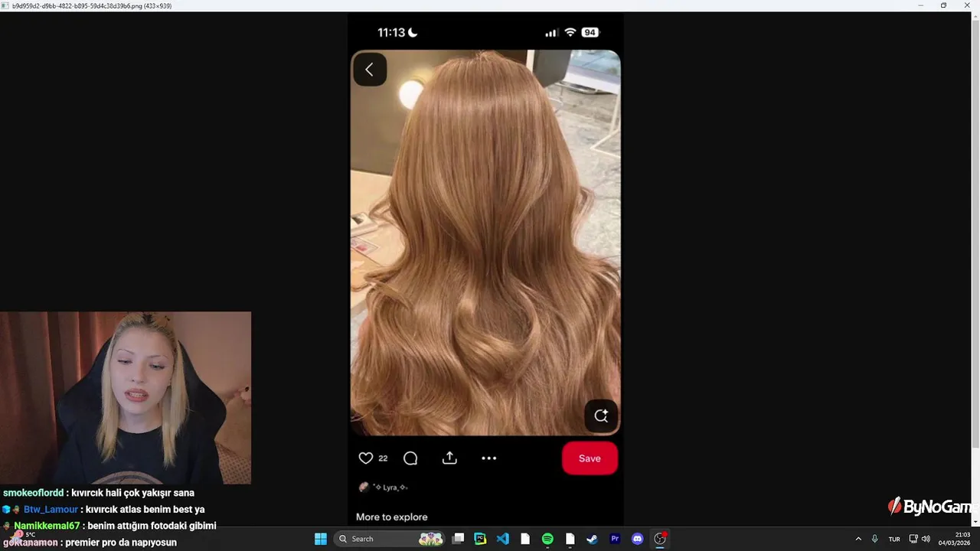Open the Lyra profile avatar link
The height and width of the screenshot is (551, 980).
point(364,487)
